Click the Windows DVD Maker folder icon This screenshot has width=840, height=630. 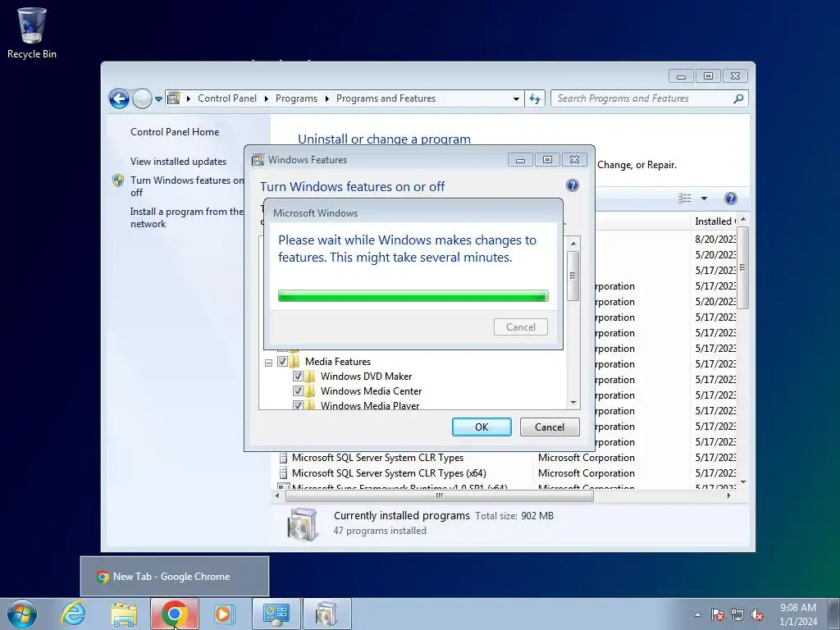[x=310, y=376]
